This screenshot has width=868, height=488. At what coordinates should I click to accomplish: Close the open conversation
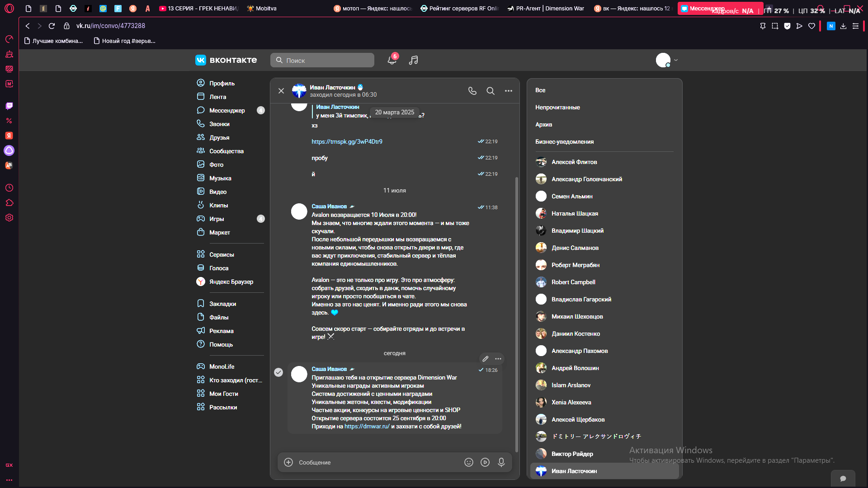point(281,91)
